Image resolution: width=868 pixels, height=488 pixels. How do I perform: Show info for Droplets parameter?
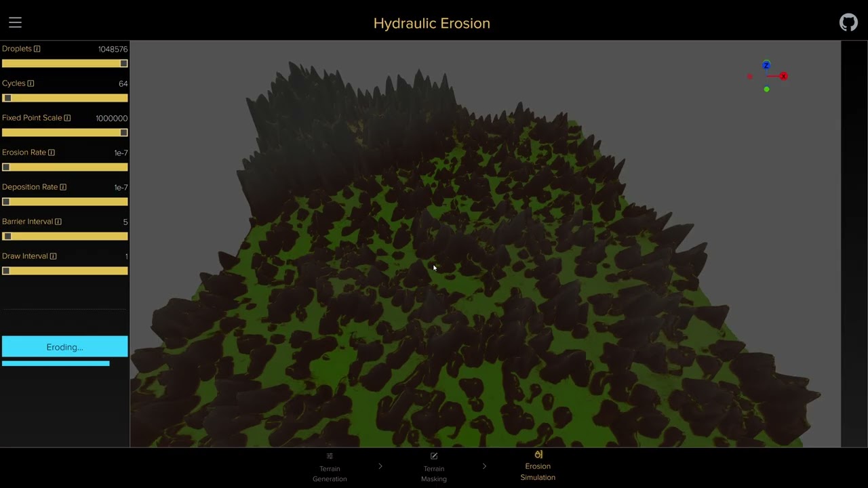point(37,49)
